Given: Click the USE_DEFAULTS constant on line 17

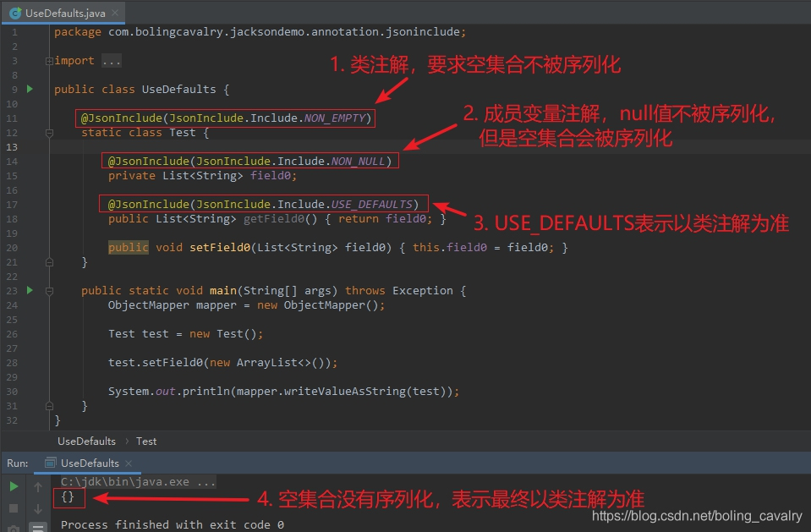Looking at the screenshot, I should [x=371, y=205].
